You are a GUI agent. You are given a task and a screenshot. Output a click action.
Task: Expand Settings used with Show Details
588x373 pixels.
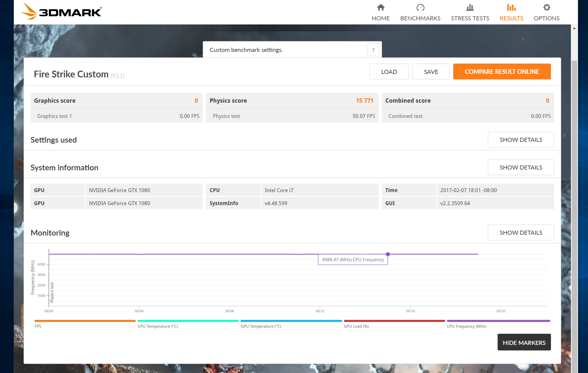pos(521,140)
